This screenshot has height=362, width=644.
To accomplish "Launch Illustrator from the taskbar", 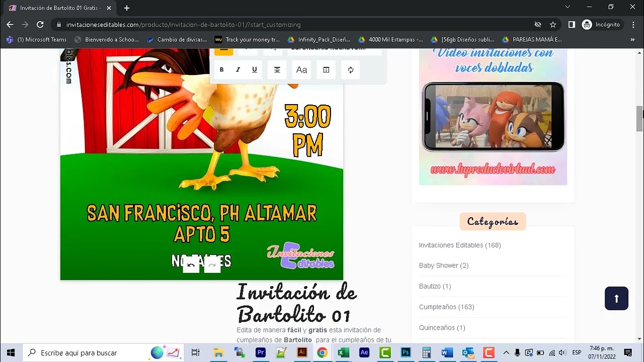I will (x=302, y=352).
